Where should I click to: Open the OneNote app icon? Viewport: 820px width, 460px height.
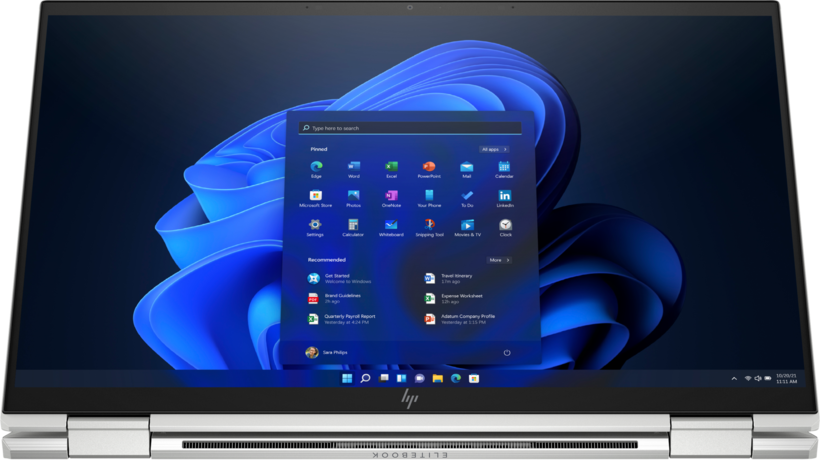pyautogui.click(x=391, y=196)
